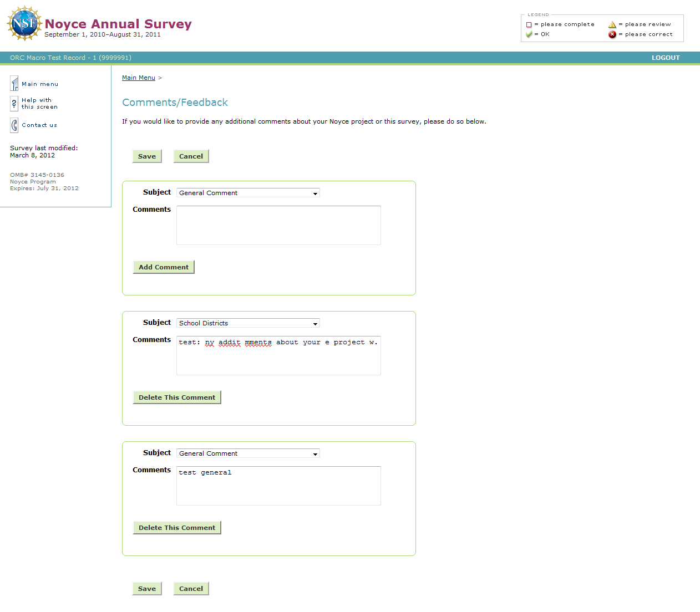Click the bottom Cancel button

coord(191,589)
